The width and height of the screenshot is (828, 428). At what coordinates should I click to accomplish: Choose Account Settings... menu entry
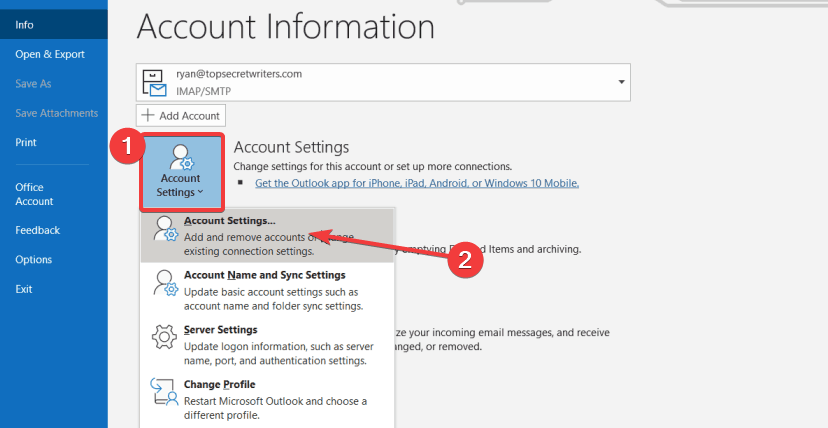[267, 236]
